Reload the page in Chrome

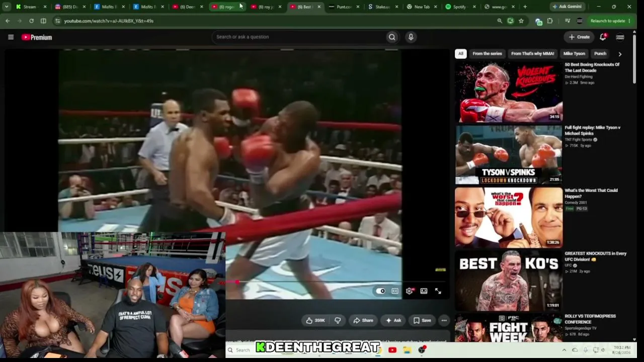click(x=31, y=21)
